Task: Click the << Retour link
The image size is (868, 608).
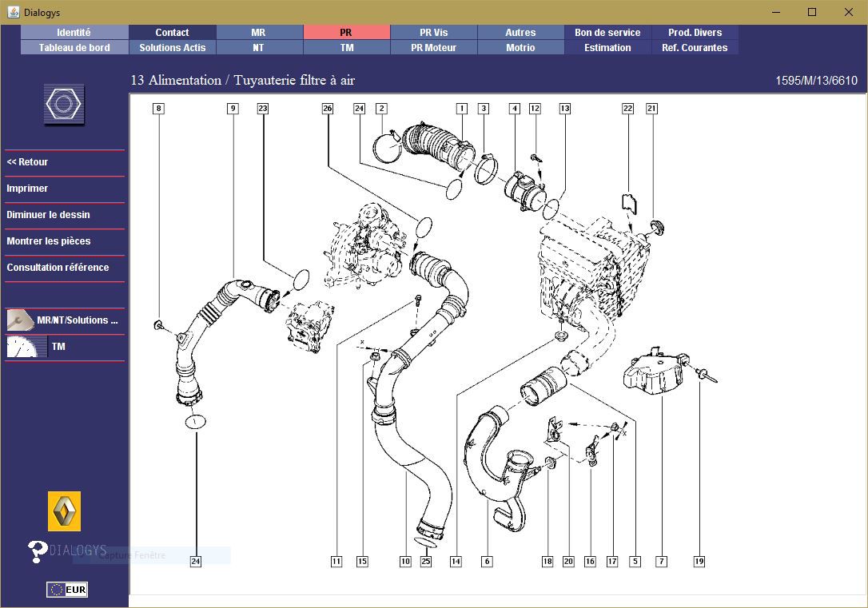Action: coord(27,162)
